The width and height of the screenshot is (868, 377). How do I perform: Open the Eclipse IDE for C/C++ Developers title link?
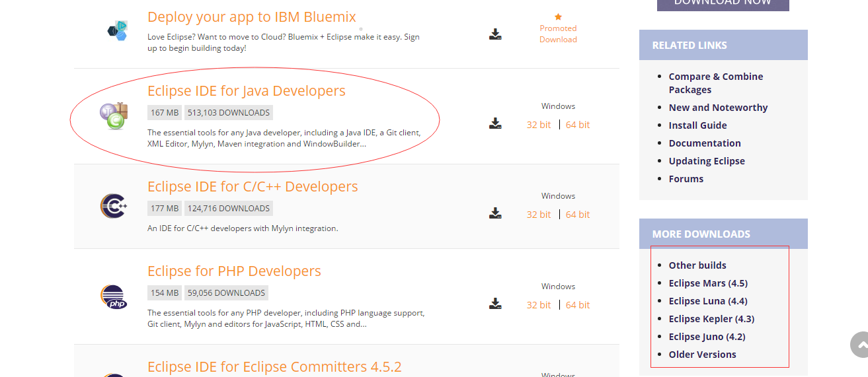253,186
